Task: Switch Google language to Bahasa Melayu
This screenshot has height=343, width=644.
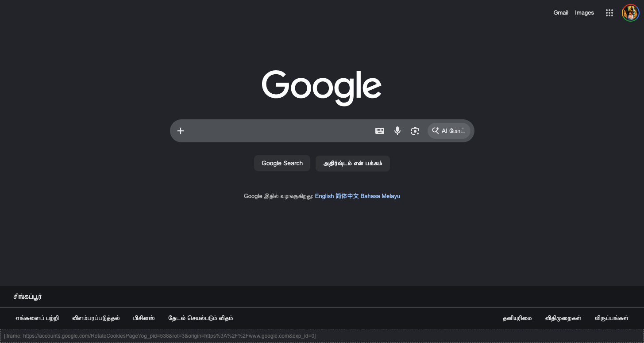Action: 380,196
